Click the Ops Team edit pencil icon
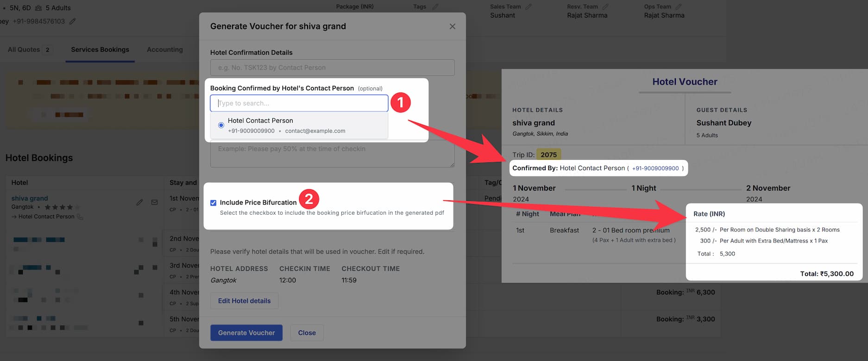Viewport: 868px width, 361px height. tap(679, 6)
